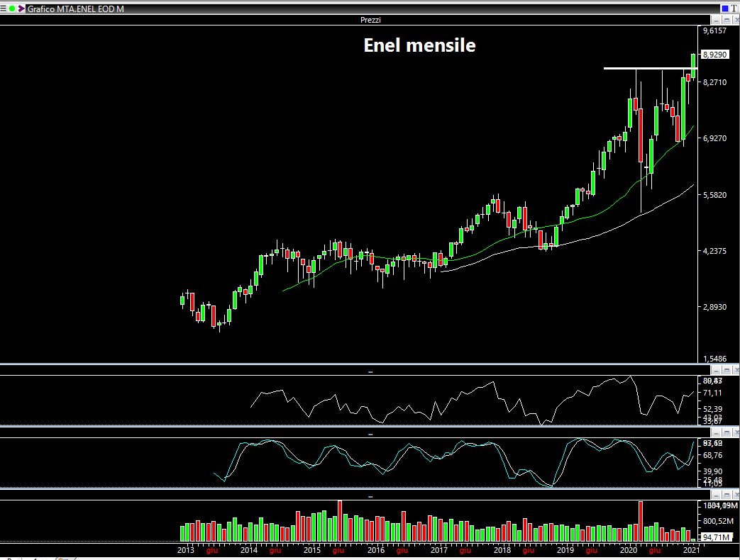Minimize the stochastic panel with 68,76 scale
The image size is (740, 560).
click(x=717, y=432)
